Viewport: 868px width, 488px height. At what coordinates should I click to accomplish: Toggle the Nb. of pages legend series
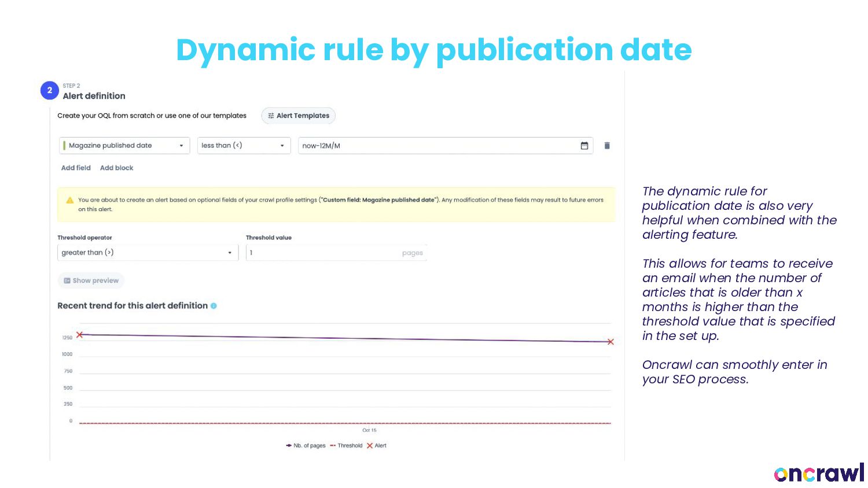[x=306, y=446]
